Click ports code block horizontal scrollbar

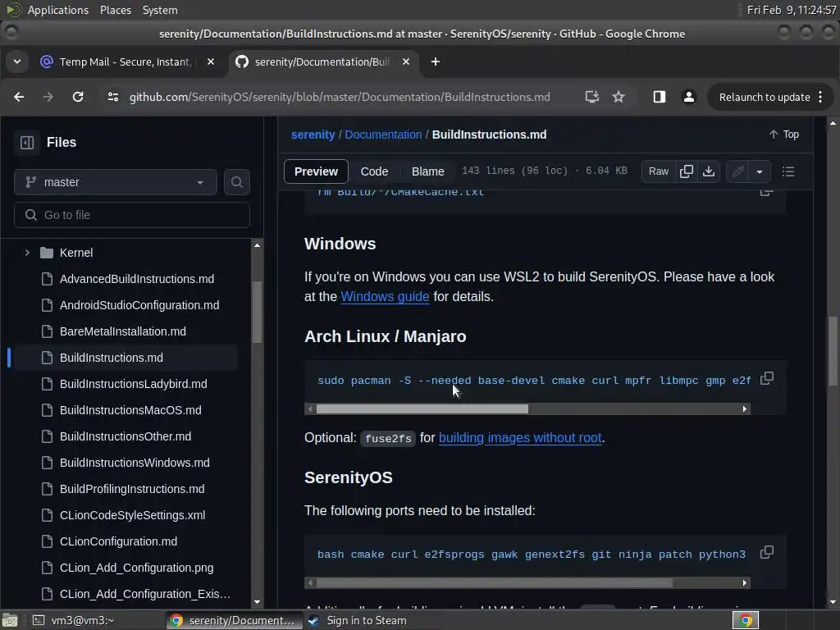pos(495,582)
